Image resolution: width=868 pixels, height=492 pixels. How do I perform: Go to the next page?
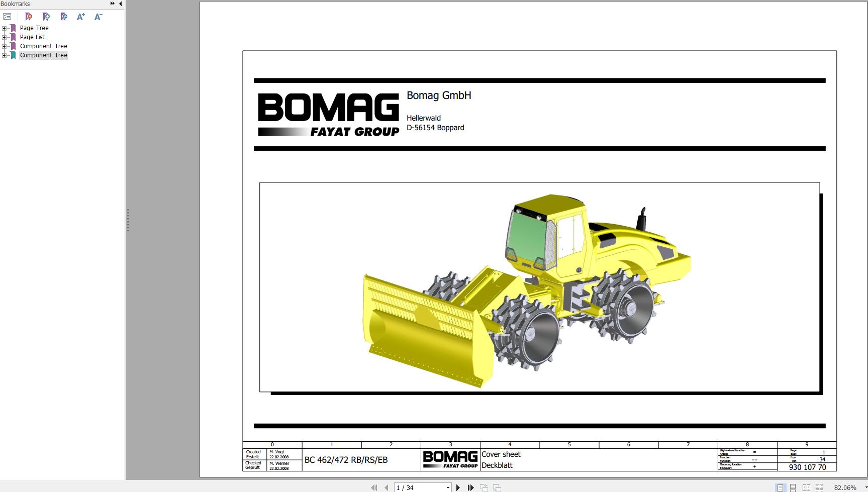coord(458,487)
